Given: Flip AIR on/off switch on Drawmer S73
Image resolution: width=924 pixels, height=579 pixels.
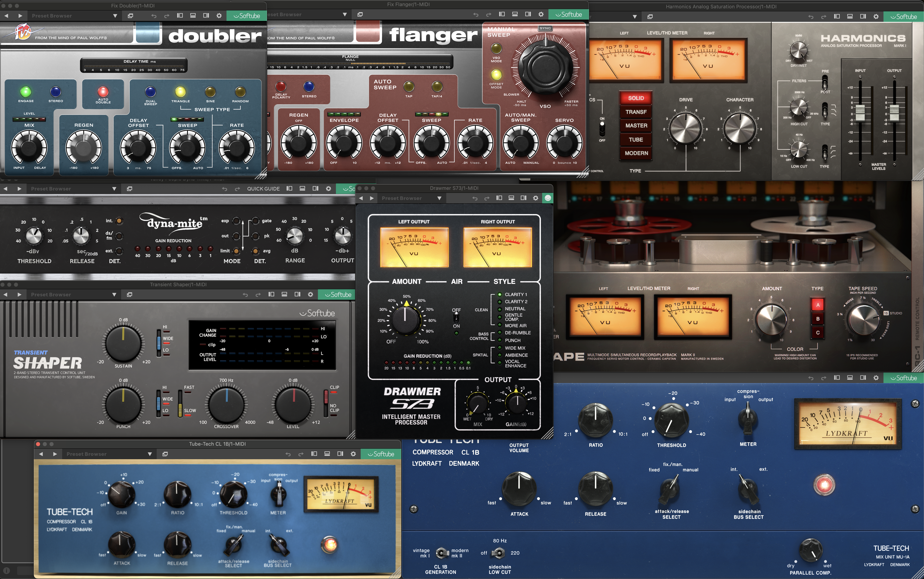Looking at the screenshot, I should click(x=456, y=318).
